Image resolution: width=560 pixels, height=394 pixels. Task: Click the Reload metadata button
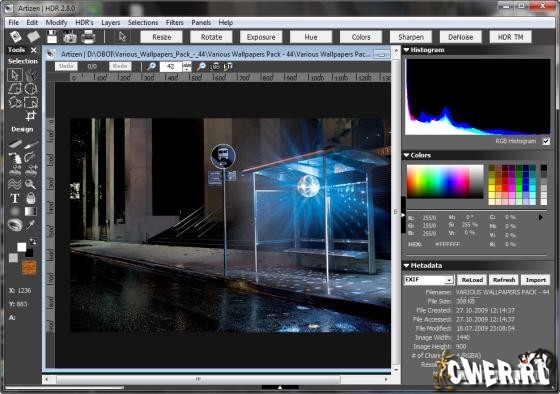pos(472,280)
